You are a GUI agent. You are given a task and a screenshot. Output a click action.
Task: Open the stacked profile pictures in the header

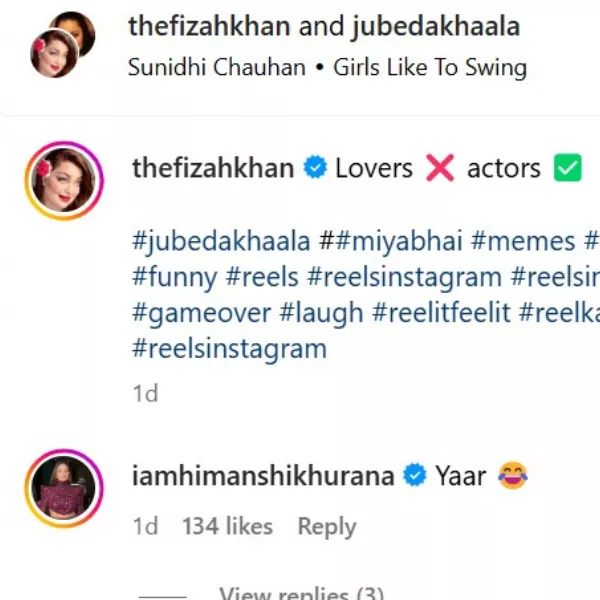[x=60, y=45]
